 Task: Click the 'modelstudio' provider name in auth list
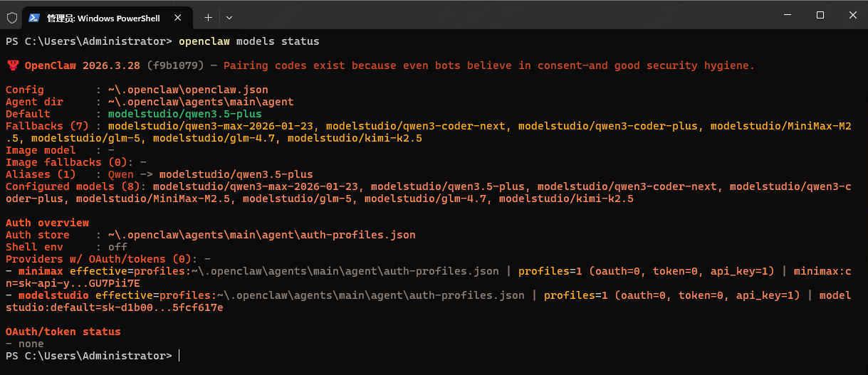tap(53, 295)
